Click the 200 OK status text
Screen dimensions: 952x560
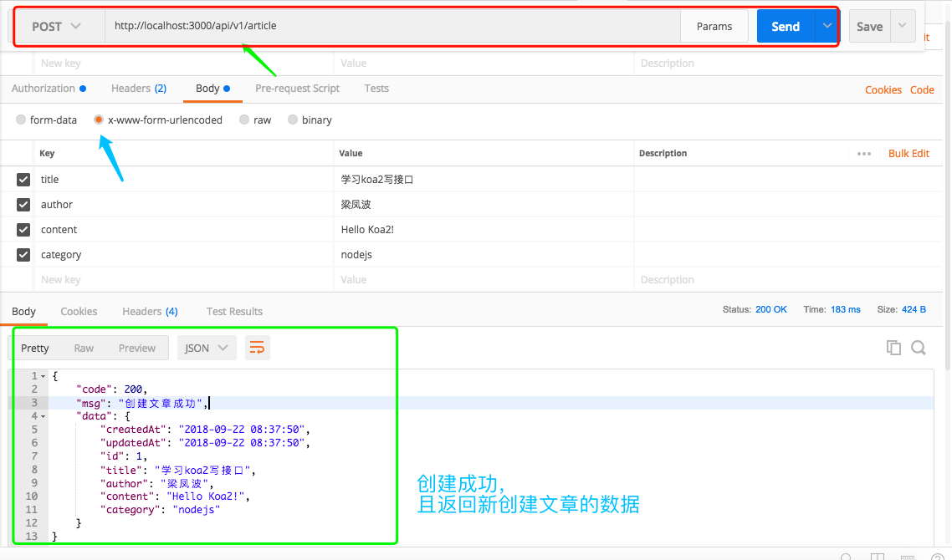click(x=771, y=309)
